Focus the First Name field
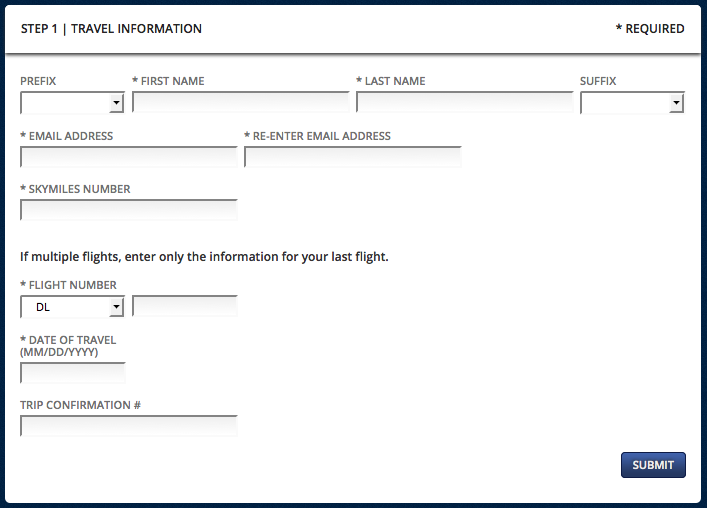707x508 pixels. (241, 102)
